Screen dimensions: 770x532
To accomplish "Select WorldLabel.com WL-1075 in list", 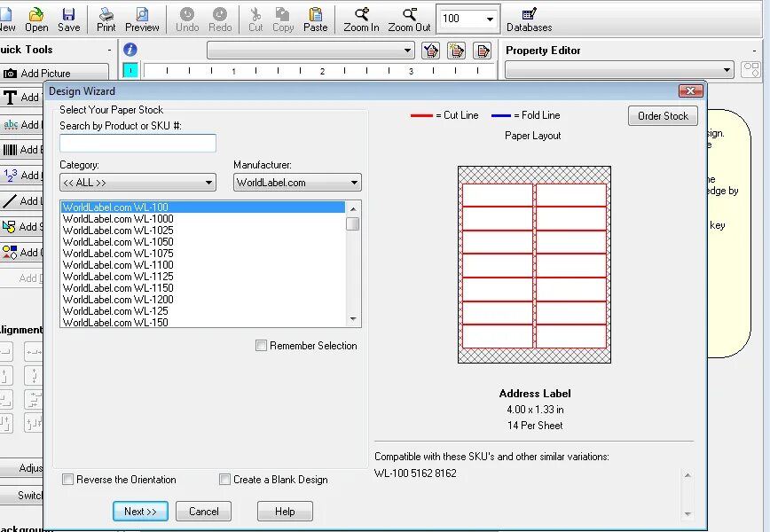I will coord(203,254).
